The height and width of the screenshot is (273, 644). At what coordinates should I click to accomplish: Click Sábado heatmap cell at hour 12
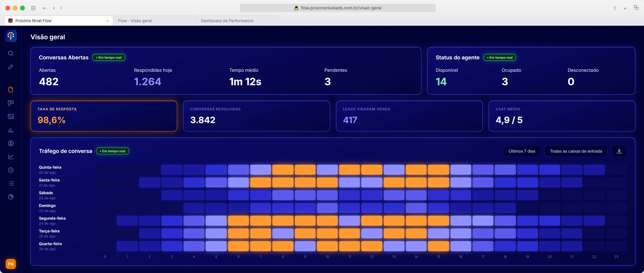(x=372, y=195)
